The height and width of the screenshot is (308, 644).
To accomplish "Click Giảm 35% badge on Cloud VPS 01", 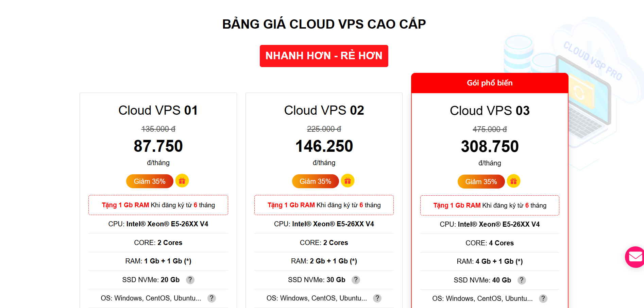I will click(x=150, y=181).
